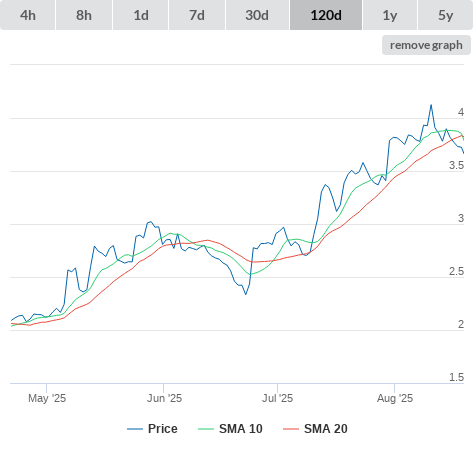Click the price low point in late June

pos(246,294)
